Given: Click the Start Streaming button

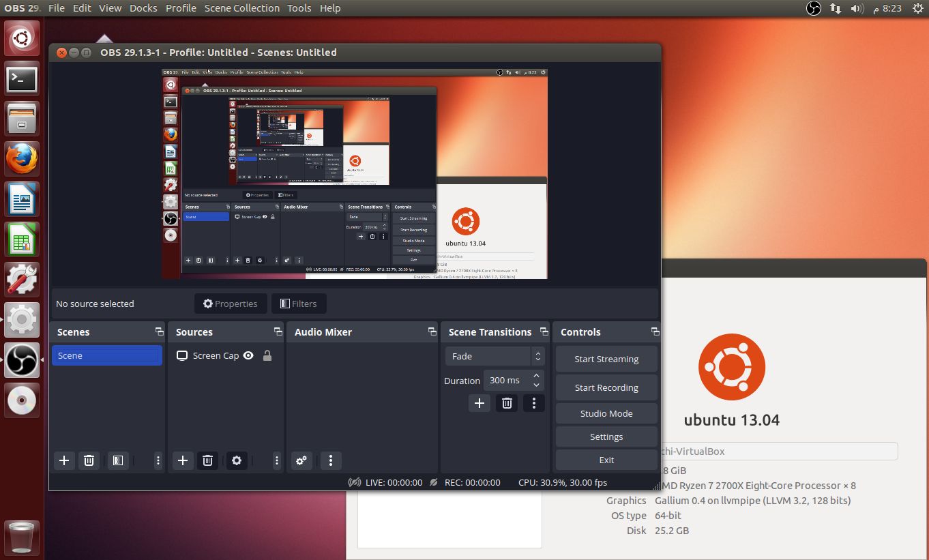Looking at the screenshot, I should [x=606, y=359].
